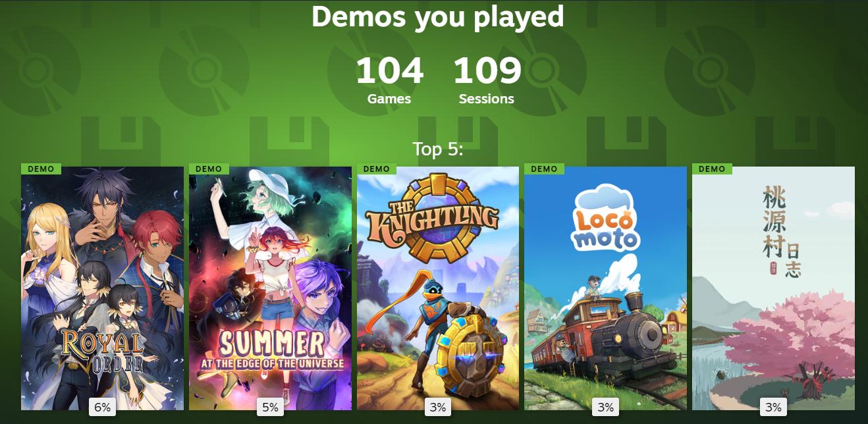Click the Demos you played heading
Screen dimensions: 868x424
point(437,16)
